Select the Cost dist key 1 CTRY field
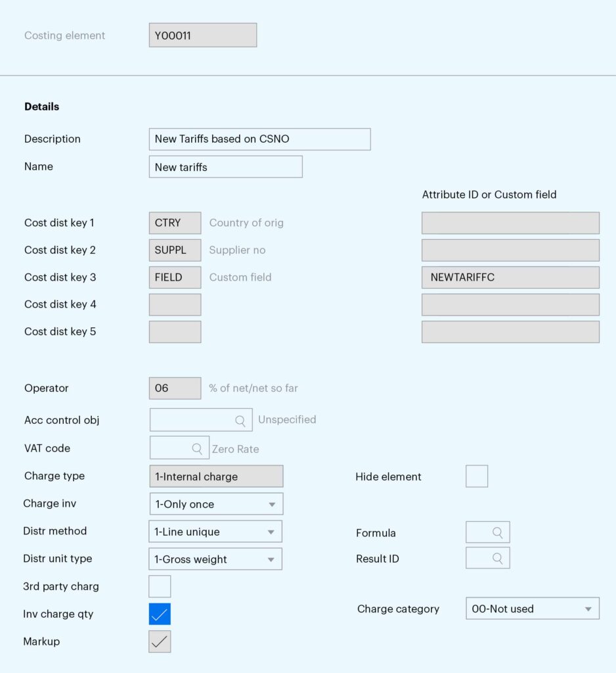616x673 pixels. point(175,223)
